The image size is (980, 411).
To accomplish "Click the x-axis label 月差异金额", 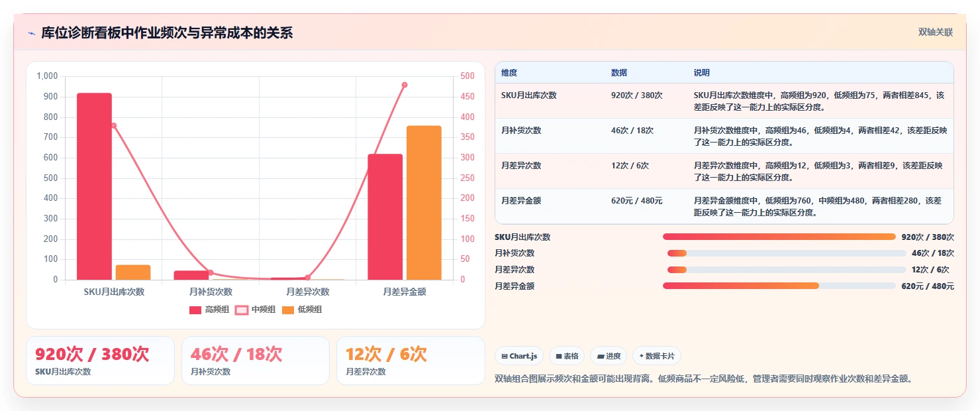I will pos(405,292).
